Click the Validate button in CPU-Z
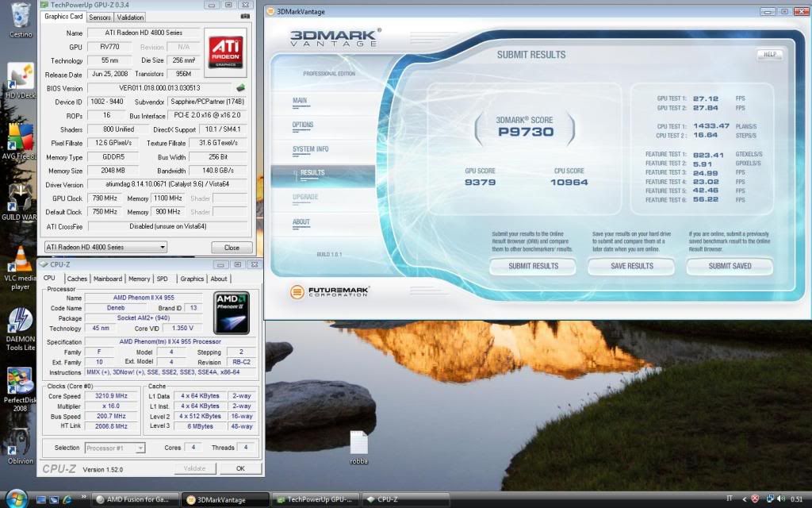812x508 pixels. tap(195, 468)
